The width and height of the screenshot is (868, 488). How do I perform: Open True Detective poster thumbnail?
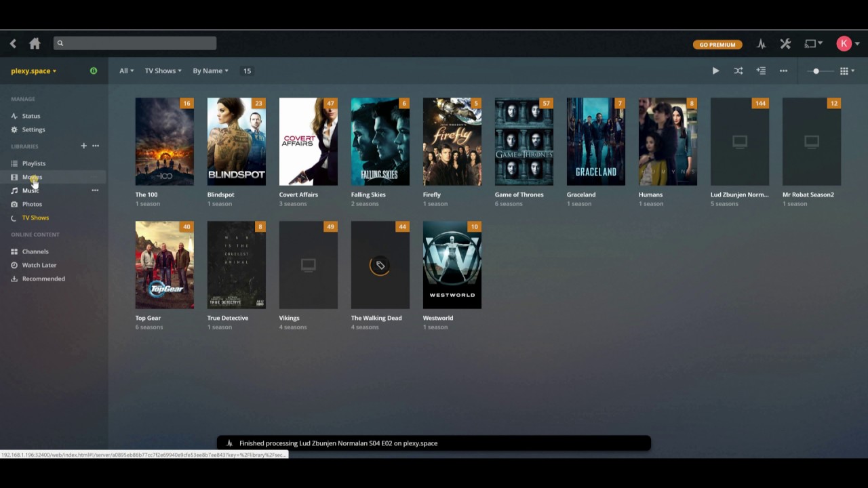point(236,265)
